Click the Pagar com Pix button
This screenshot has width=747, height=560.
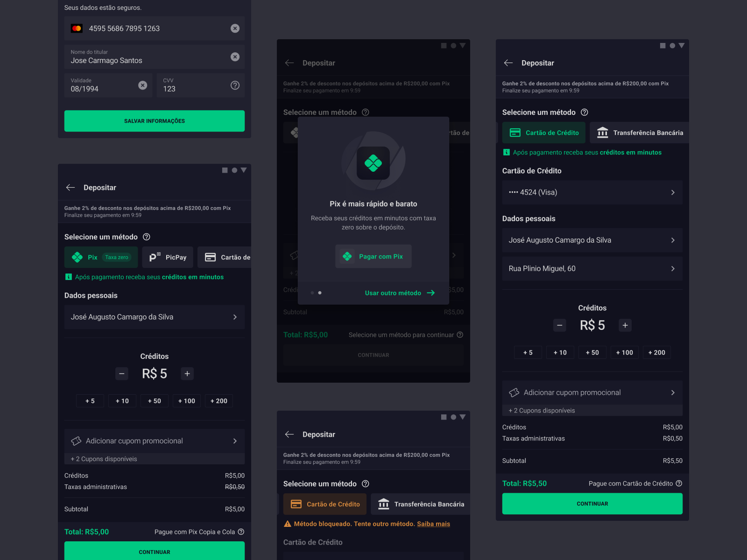(x=373, y=256)
